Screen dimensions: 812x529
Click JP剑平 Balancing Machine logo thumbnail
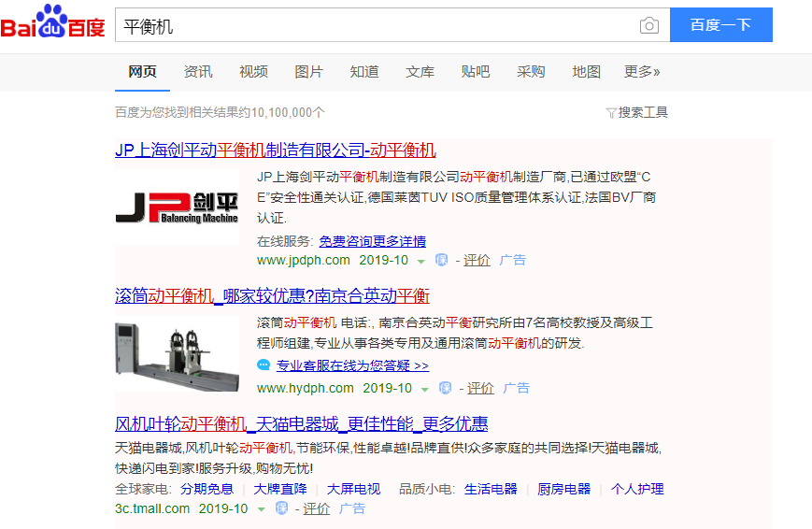(x=177, y=207)
